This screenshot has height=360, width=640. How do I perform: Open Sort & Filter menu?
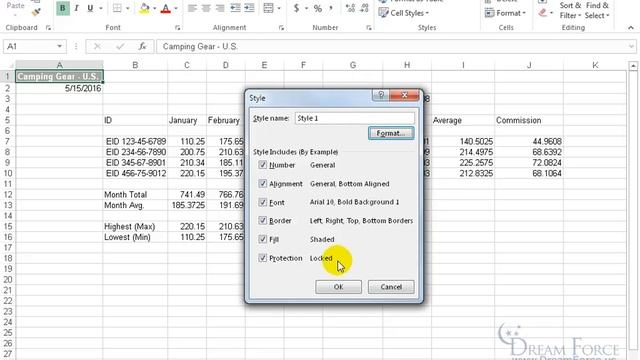[570, 10]
